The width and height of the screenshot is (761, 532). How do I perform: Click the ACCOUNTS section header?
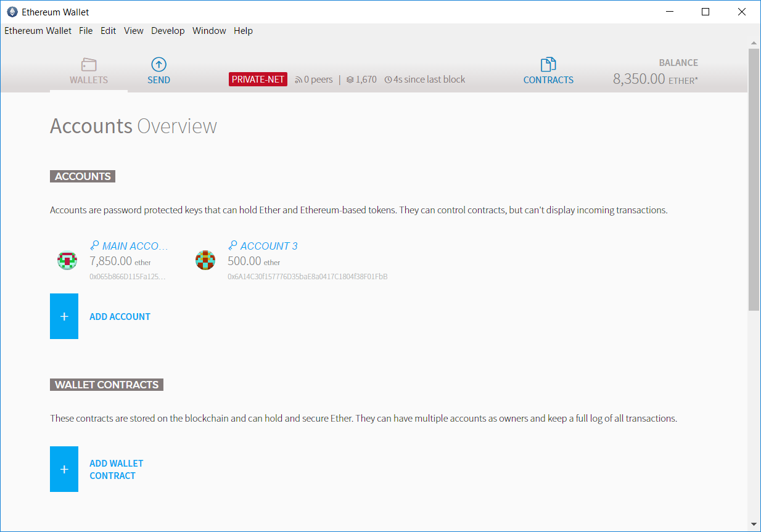click(x=83, y=176)
